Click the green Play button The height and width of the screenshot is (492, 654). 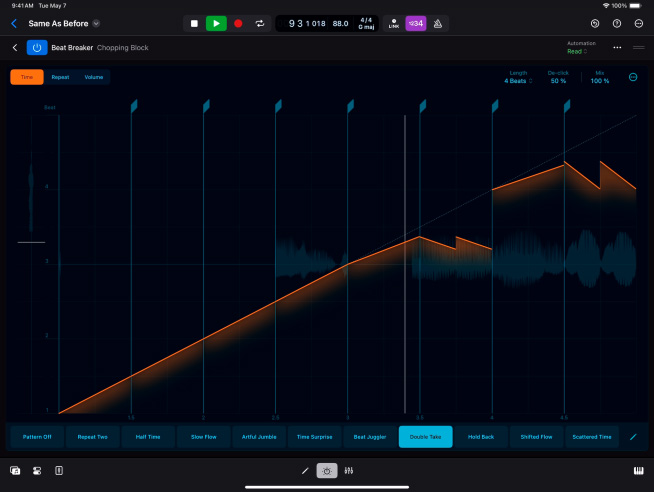pyautogui.click(x=216, y=23)
